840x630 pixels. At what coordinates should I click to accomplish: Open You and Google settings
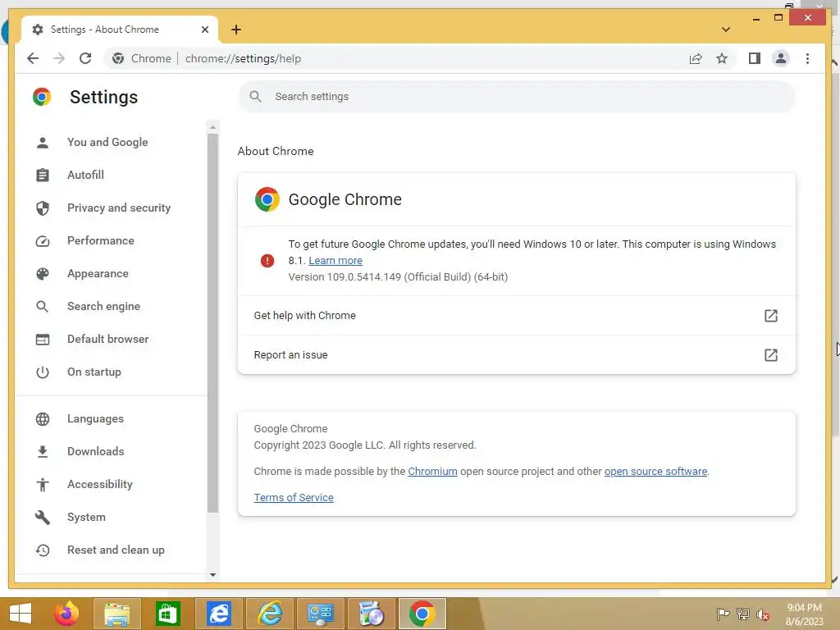click(107, 142)
